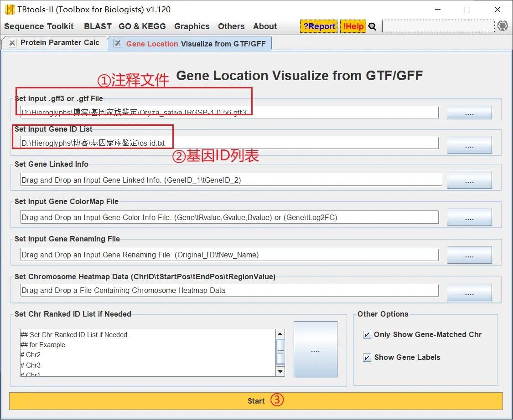
Task: Click browse button beside Chr Ranked ID List
Action: (x=316, y=349)
